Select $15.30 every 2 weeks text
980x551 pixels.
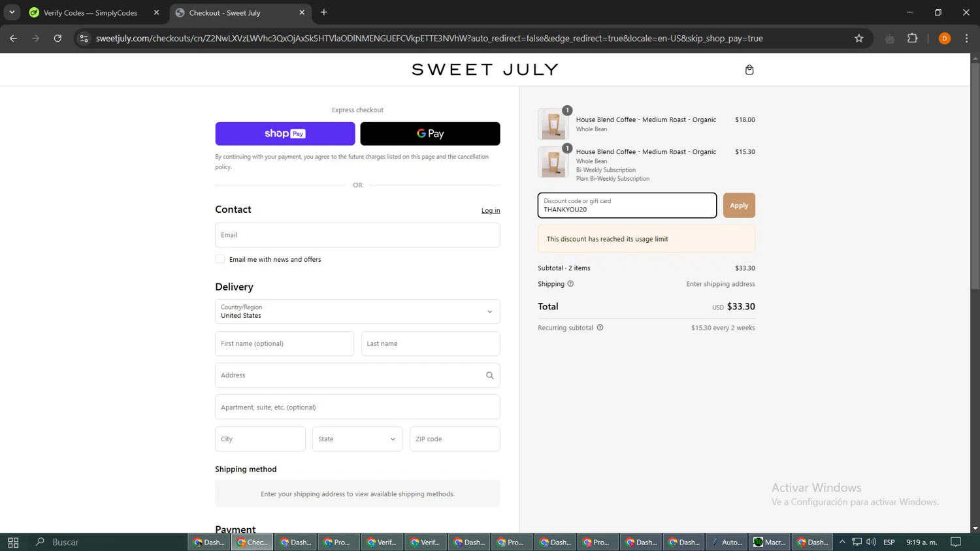point(723,328)
